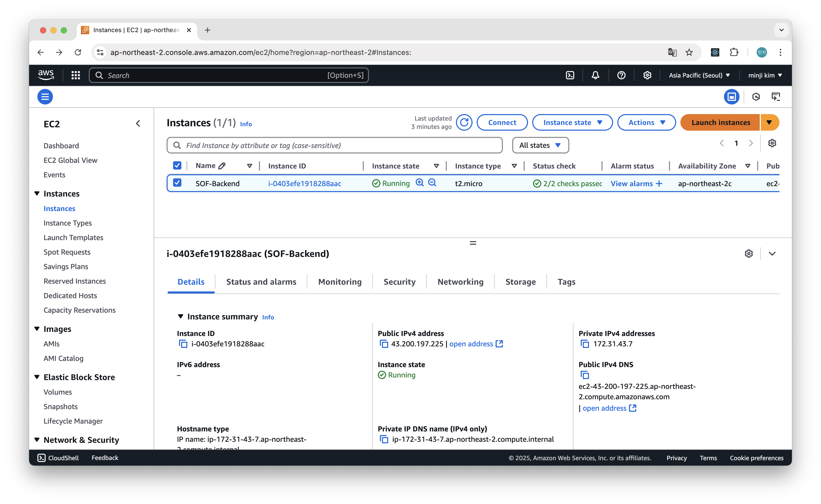This screenshot has width=821, height=504.
Task: Toggle the select-all instances checkbox
Action: (x=177, y=165)
